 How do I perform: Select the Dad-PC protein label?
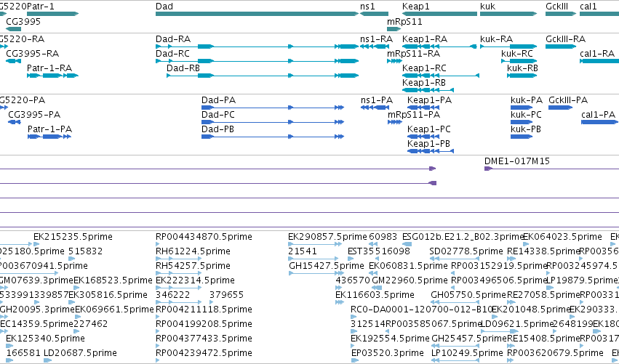(x=218, y=115)
